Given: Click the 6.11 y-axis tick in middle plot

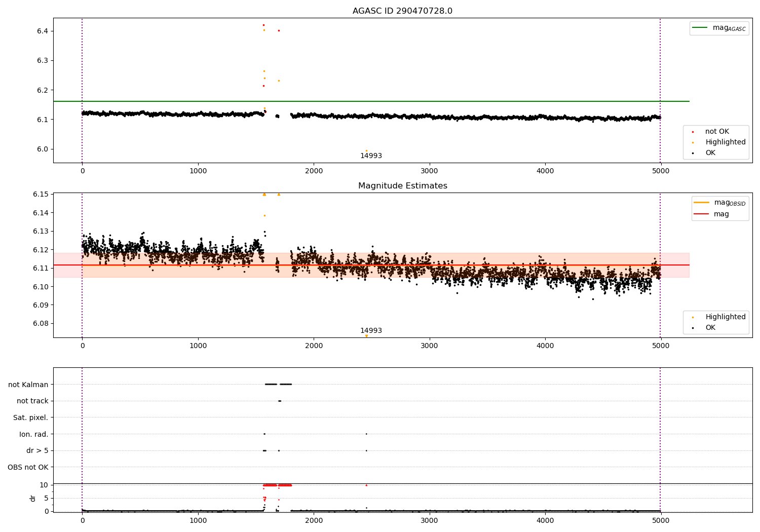Looking at the screenshot, I should pos(41,269).
